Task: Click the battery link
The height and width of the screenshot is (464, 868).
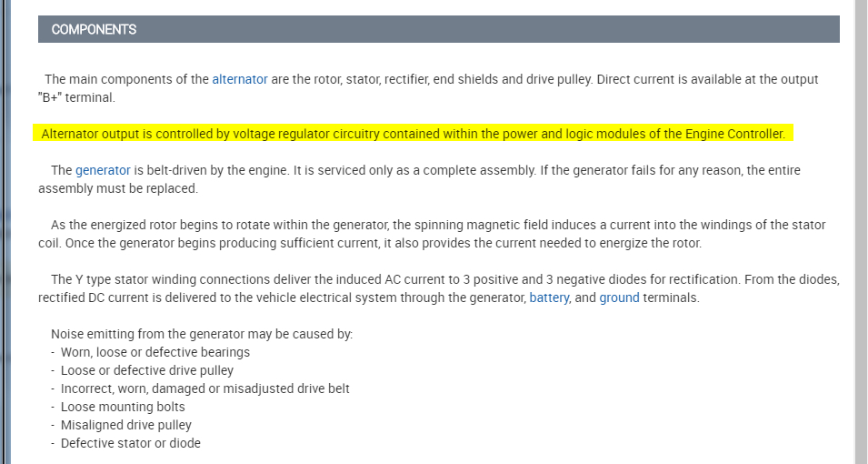Action: (549, 298)
